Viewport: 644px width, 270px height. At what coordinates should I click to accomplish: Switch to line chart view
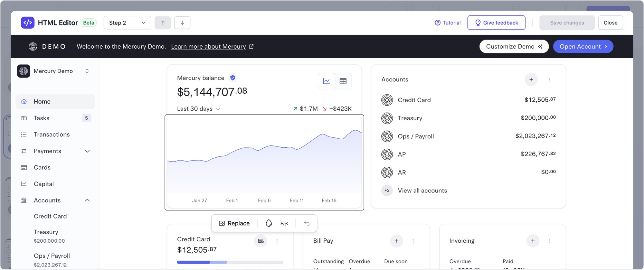point(327,81)
